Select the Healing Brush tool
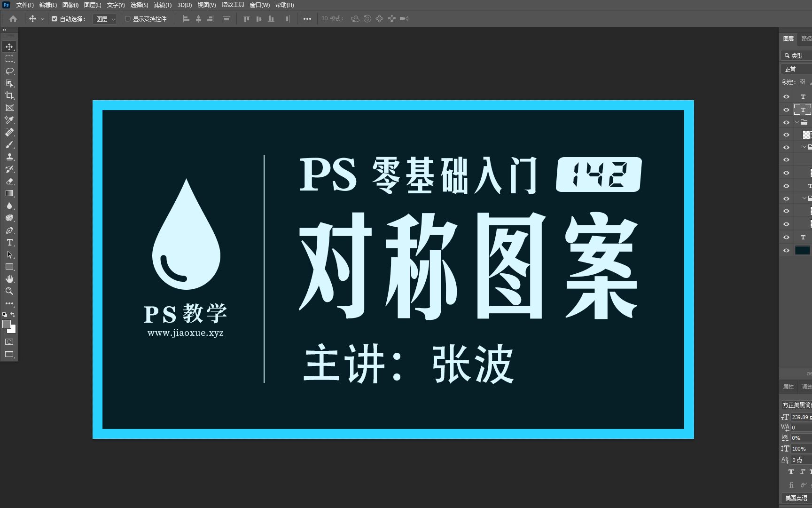The image size is (812, 508). (9, 132)
